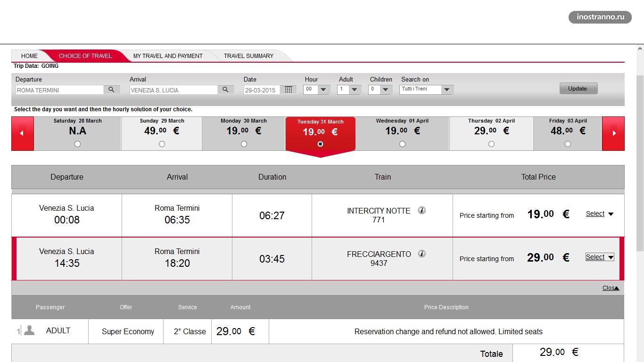
Task: Open info icon for Intercity Notte 771
Action: (x=422, y=210)
